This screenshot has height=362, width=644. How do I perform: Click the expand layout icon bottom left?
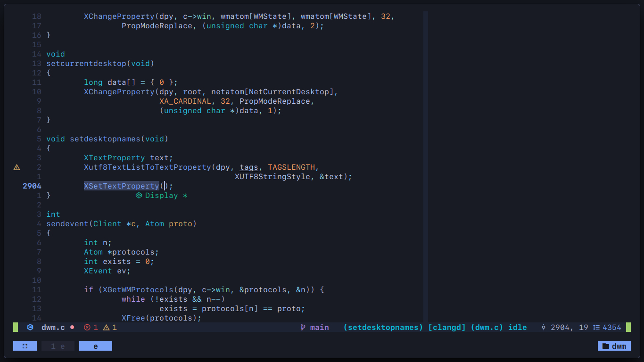pyautogui.click(x=25, y=346)
